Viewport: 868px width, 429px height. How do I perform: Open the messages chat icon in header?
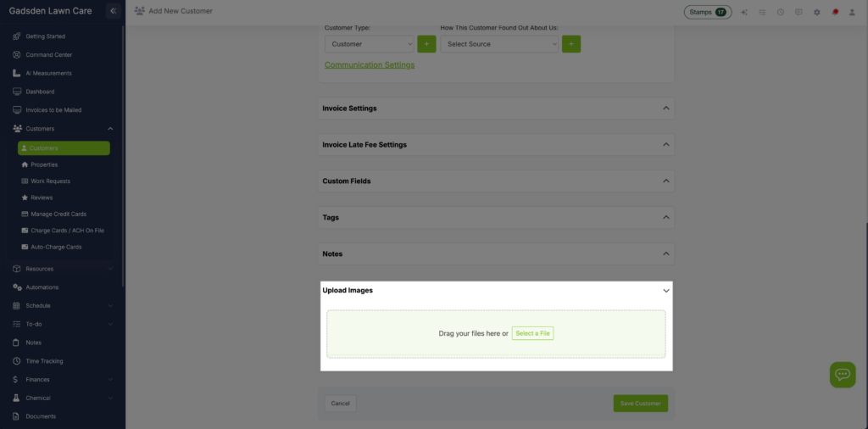[798, 12]
